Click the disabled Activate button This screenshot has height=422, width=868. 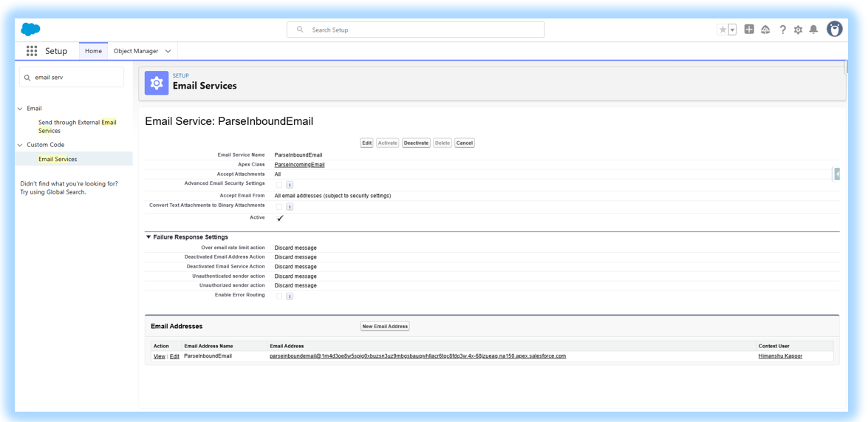coord(388,143)
